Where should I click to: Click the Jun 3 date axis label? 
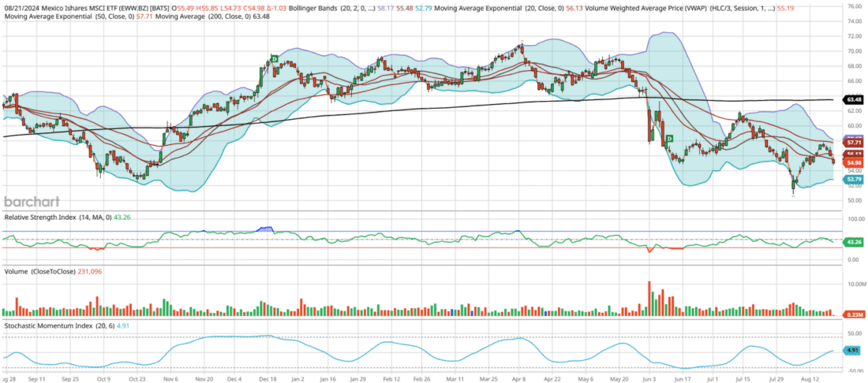pyautogui.click(x=649, y=380)
